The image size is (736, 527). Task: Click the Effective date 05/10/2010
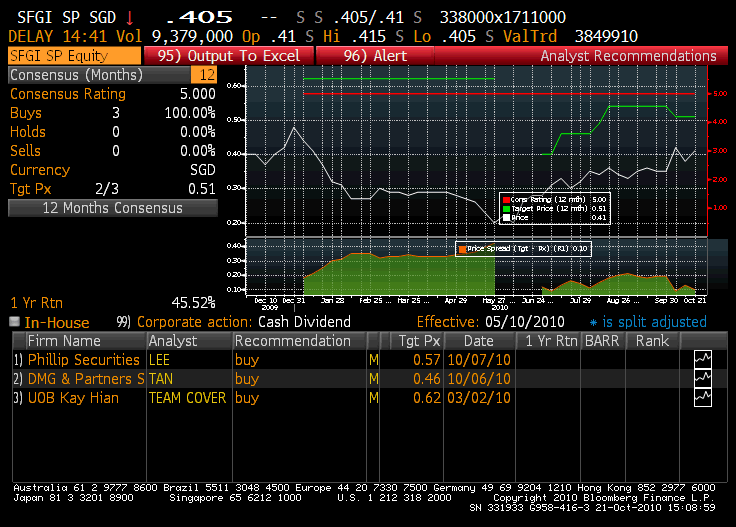[x=525, y=322]
